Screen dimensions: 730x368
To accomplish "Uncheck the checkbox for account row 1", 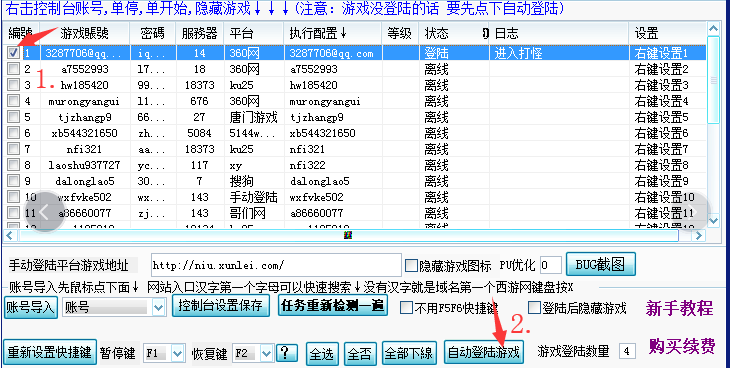I will 14,53.
